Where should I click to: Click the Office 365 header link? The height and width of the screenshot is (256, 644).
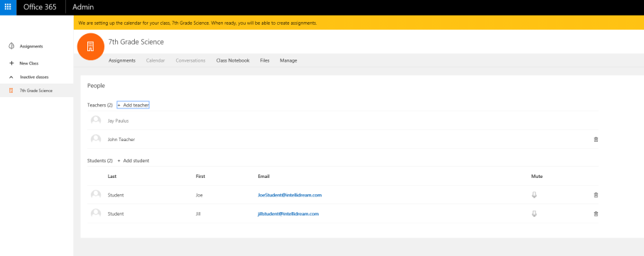tap(40, 7)
